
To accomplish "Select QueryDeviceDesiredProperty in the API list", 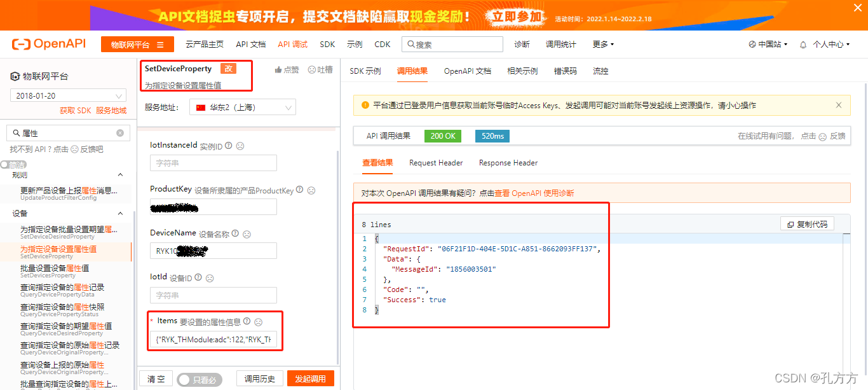I will (66, 329).
